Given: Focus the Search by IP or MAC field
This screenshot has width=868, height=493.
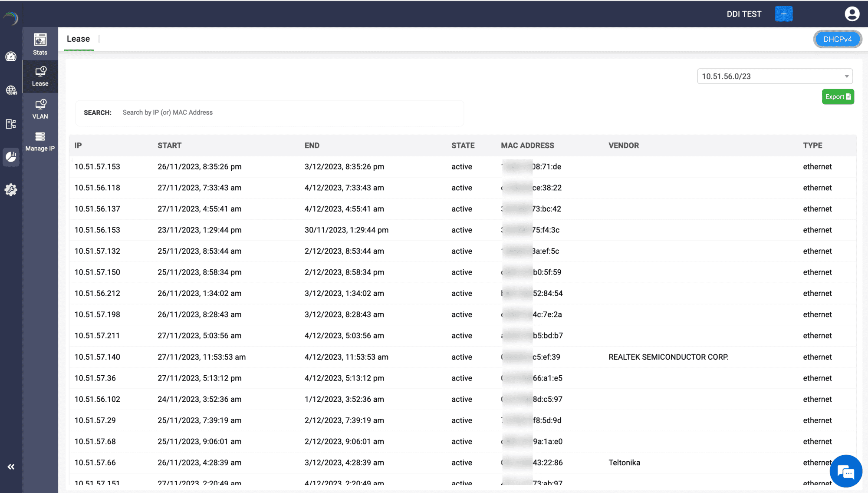Looking at the screenshot, I should click(x=286, y=112).
